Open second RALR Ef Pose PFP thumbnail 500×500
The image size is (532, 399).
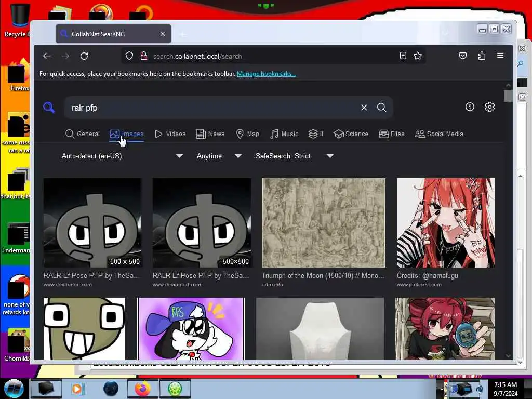tap(202, 223)
